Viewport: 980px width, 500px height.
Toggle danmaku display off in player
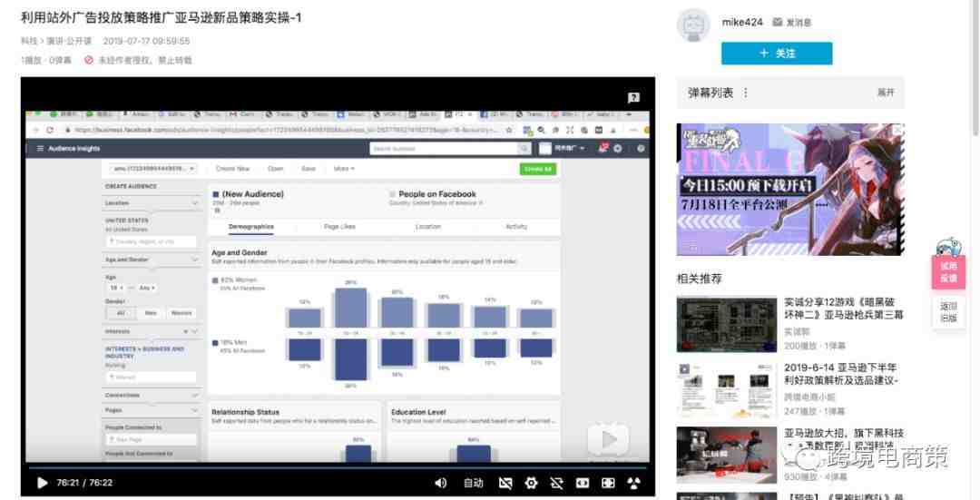505,483
